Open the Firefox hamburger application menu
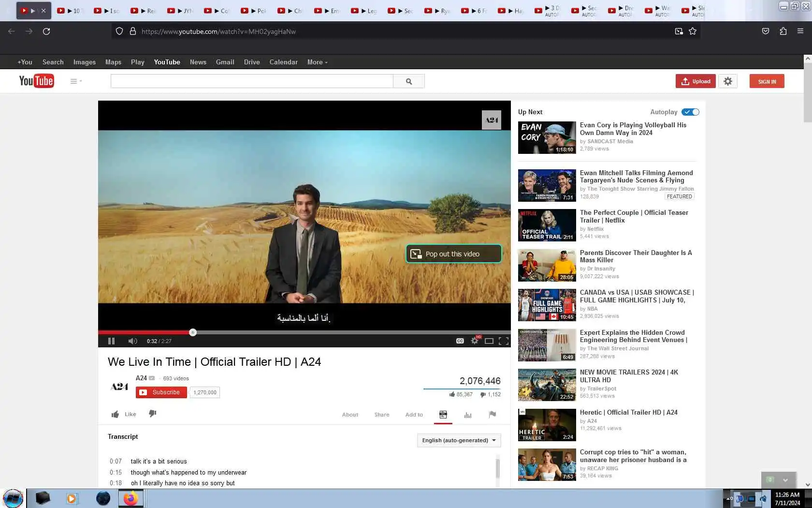The image size is (812, 508). pos(800,31)
